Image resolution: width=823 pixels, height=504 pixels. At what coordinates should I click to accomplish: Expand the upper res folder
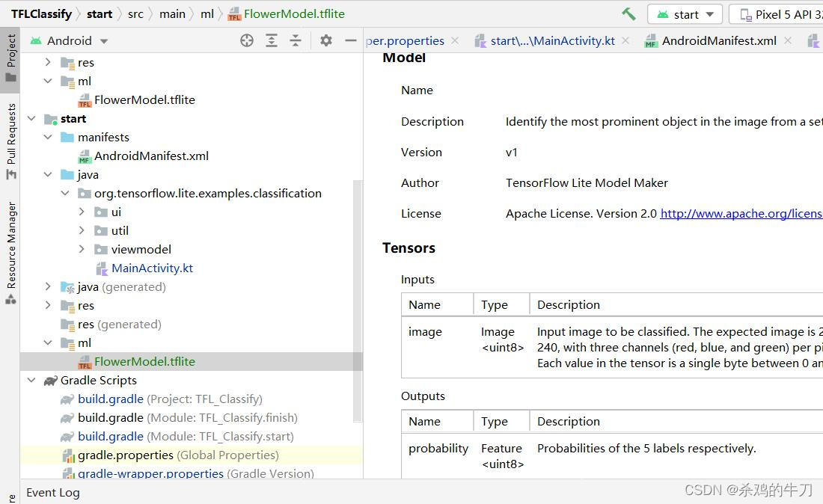coord(48,62)
